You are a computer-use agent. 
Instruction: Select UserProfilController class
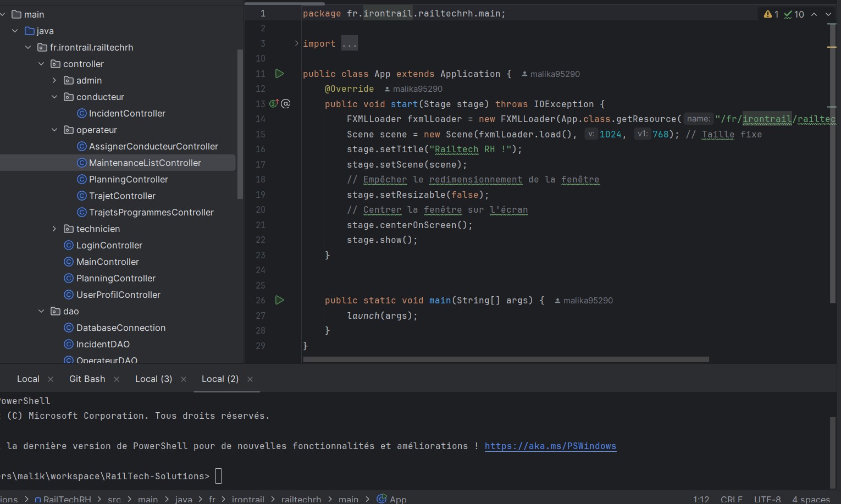coord(118,295)
